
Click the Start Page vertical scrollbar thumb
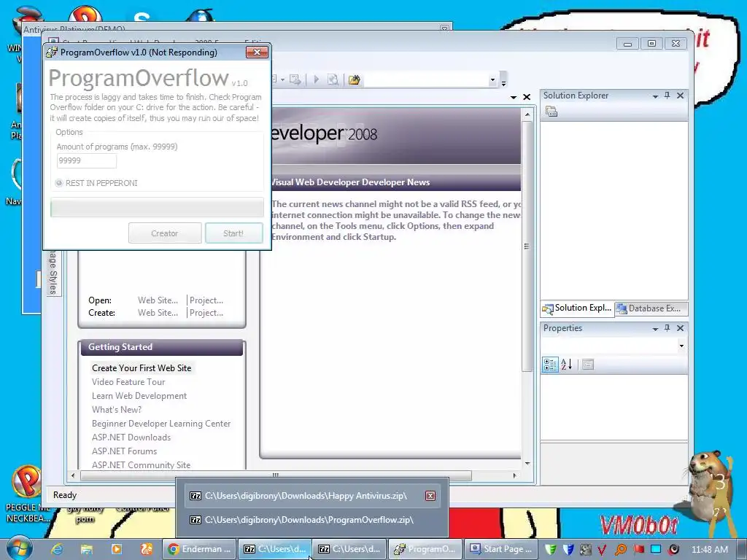(x=527, y=246)
